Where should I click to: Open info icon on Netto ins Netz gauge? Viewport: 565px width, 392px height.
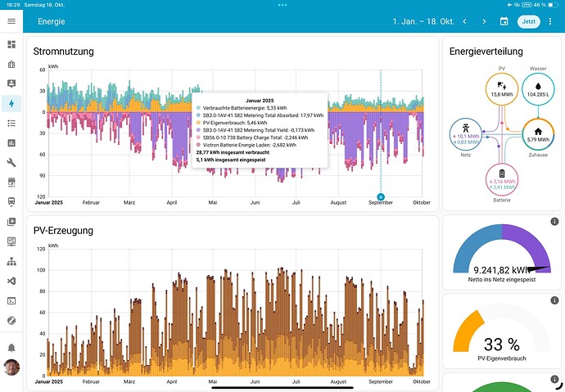coord(554,222)
